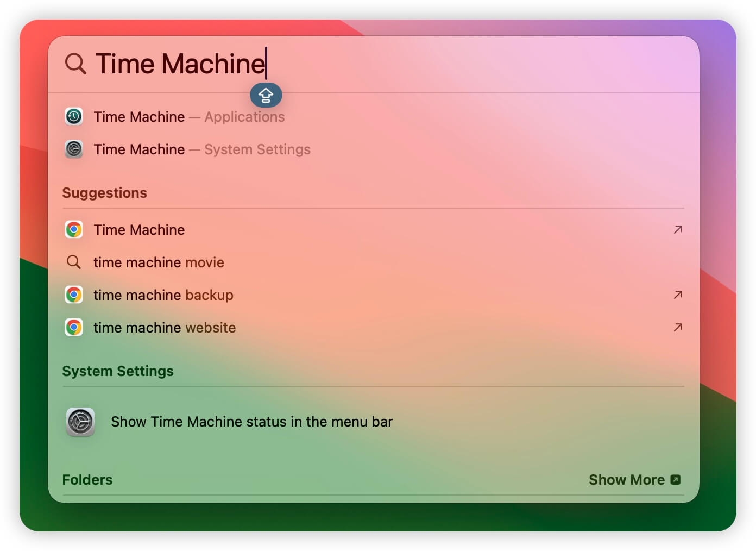
Task: Choose the time machine backup suggestion
Action: [163, 295]
